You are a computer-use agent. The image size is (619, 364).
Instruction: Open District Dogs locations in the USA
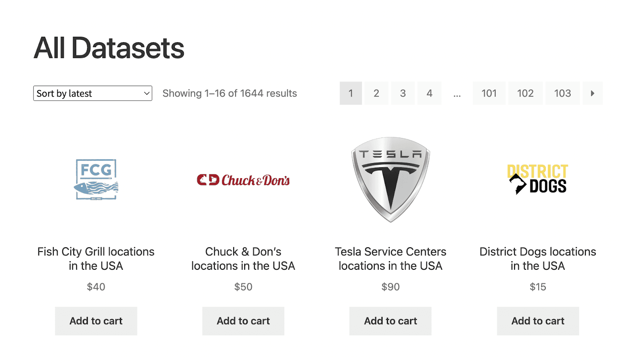click(x=538, y=259)
